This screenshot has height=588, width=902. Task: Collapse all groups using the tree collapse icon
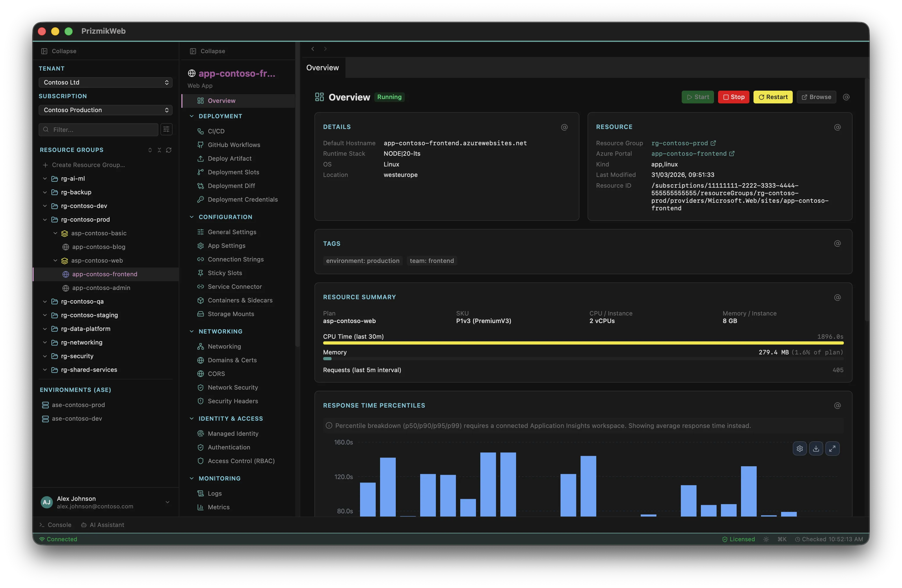[159, 150]
